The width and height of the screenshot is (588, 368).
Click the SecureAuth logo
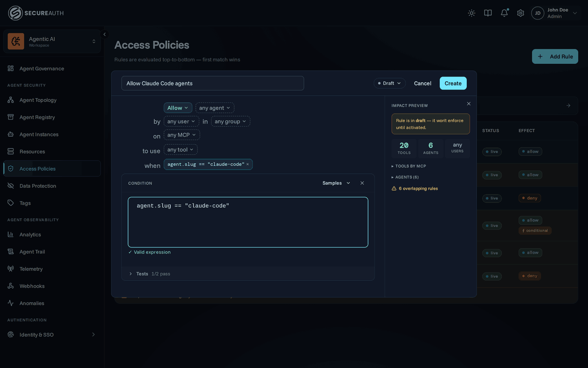[36, 13]
